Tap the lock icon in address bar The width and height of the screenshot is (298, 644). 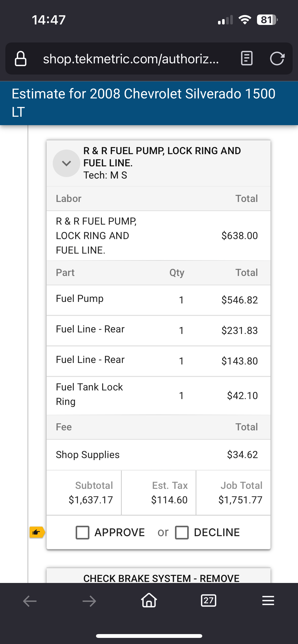pyautogui.click(x=21, y=58)
